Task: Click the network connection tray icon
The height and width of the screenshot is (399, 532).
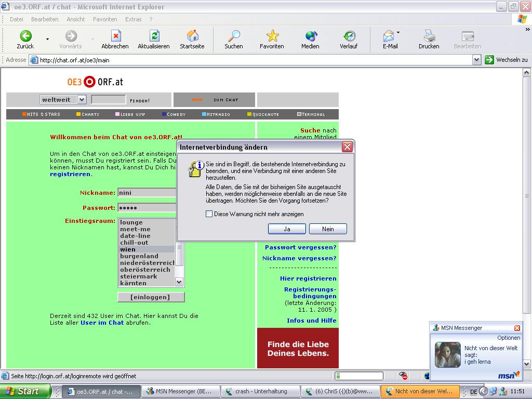Action: [493, 391]
